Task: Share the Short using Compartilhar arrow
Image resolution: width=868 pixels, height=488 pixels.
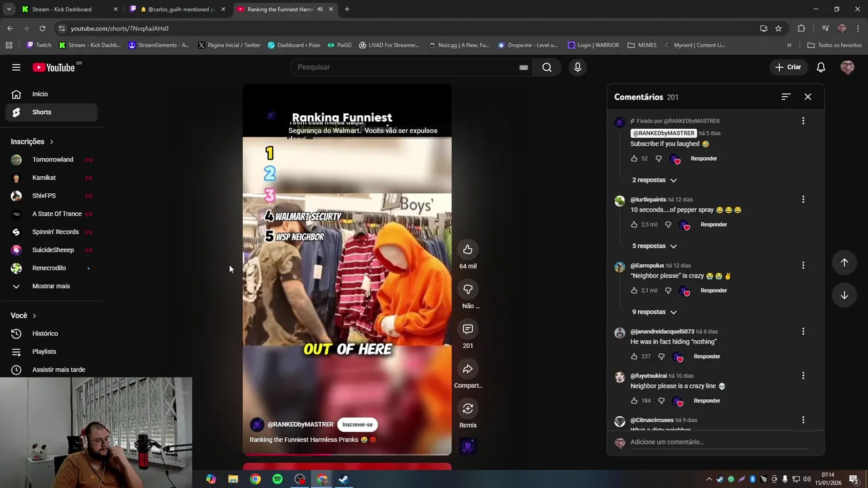Action: click(468, 369)
